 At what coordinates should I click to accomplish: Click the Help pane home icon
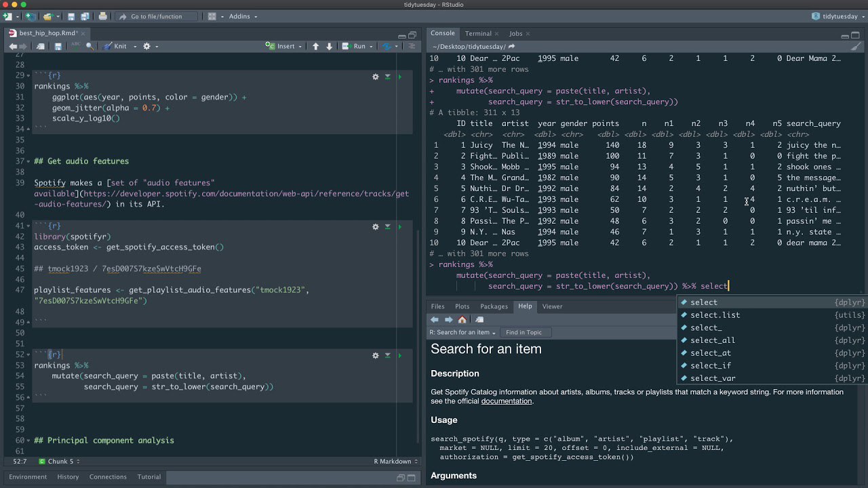[x=462, y=320]
